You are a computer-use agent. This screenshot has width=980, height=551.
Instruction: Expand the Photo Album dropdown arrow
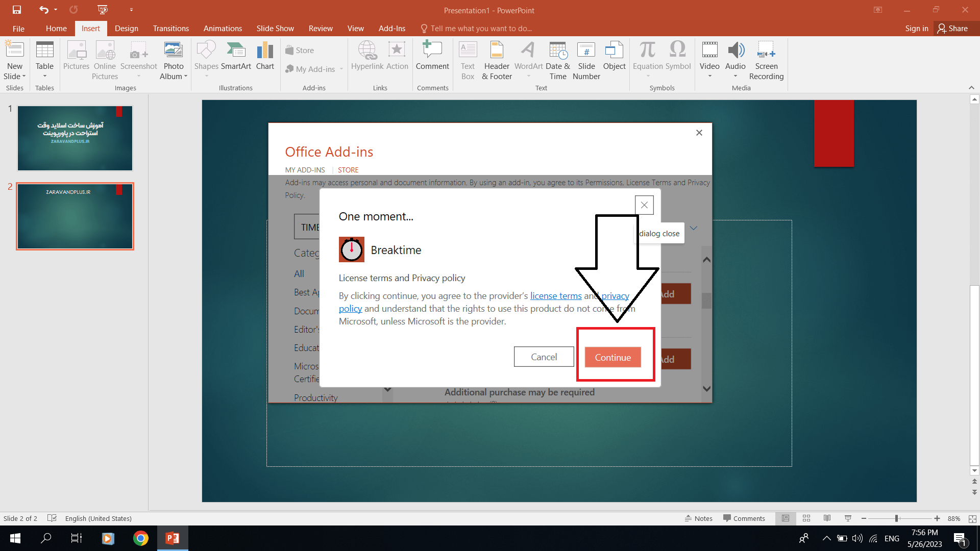point(185,77)
